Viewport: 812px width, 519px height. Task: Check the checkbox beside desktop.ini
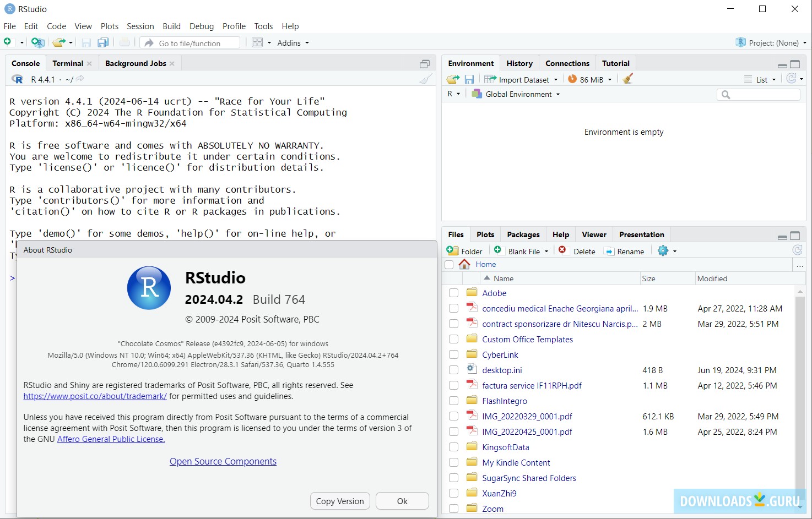(x=453, y=370)
